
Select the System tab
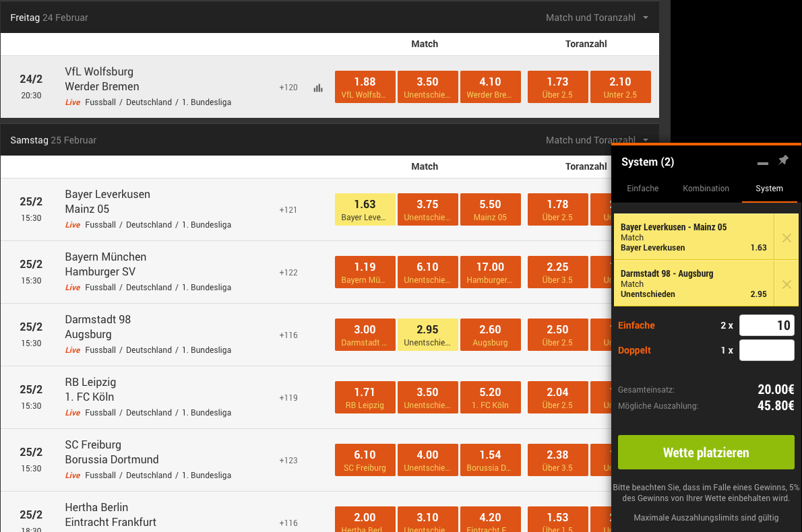pyautogui.click(x=769, y=188)
